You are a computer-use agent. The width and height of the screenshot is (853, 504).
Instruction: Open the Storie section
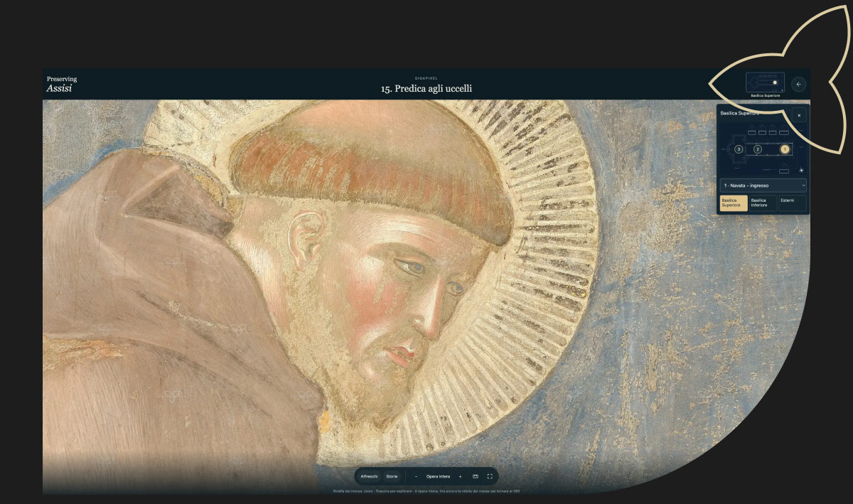(x=392, y=476)
